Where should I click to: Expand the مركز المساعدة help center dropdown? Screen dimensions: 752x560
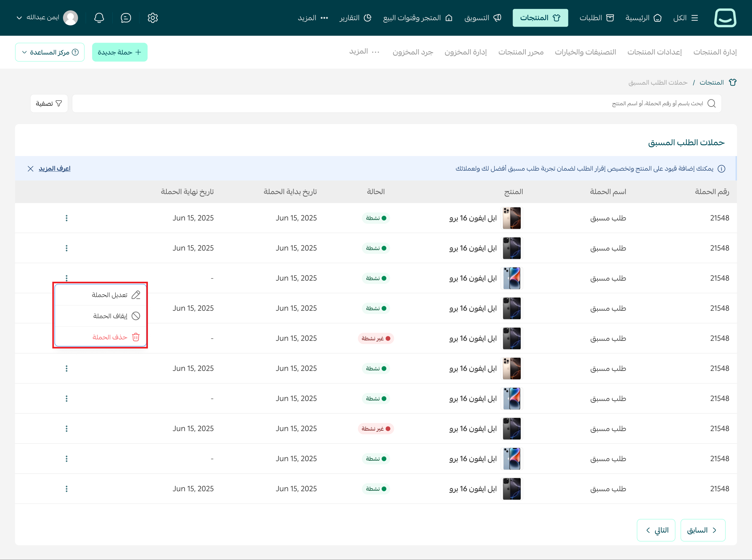tap(50, 52)
